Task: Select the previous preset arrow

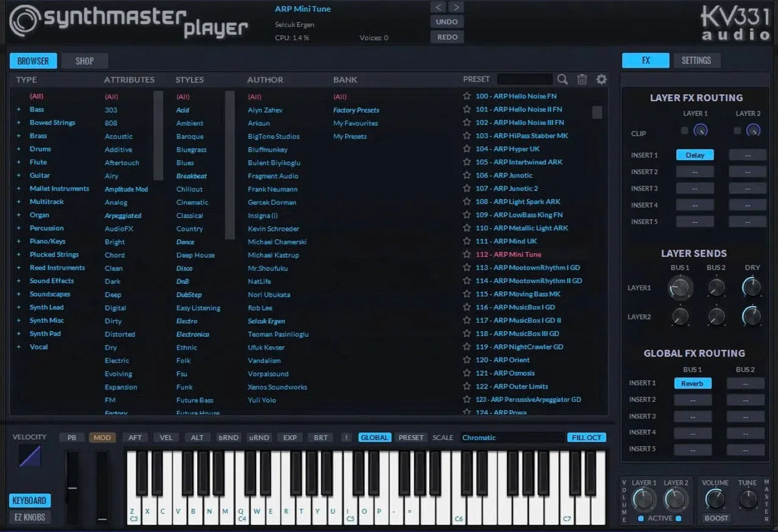Action: pos(438,6)
